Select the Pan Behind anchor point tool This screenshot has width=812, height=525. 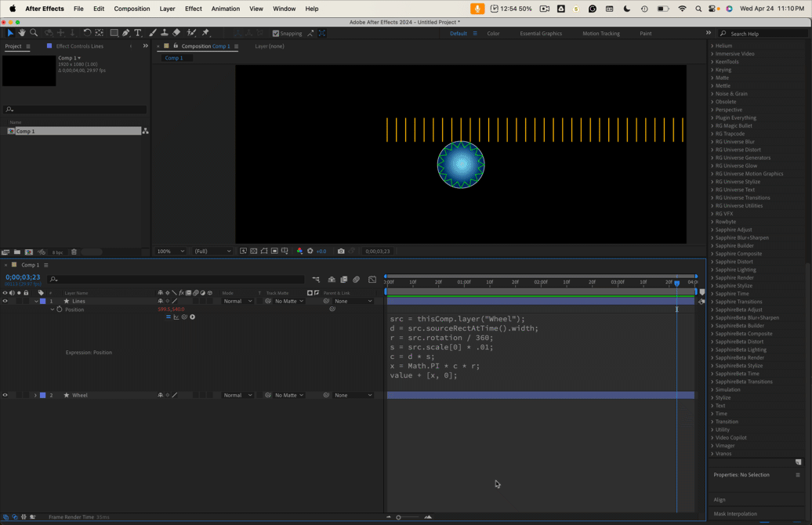(99, 33)
